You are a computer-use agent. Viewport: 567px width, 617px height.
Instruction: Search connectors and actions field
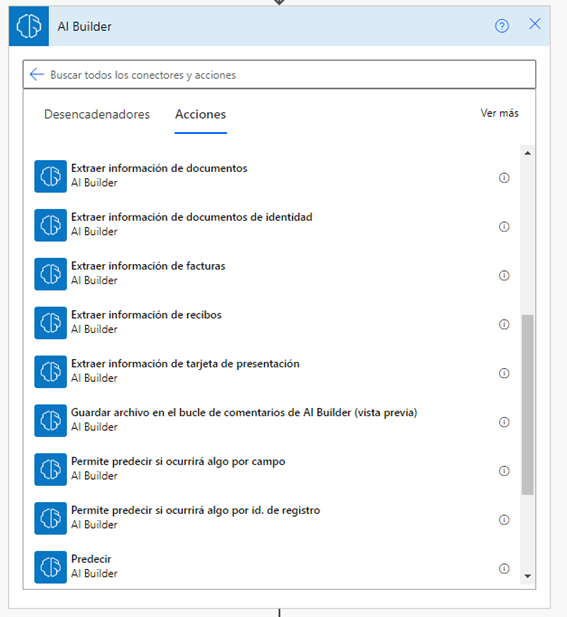pyautogui.click(x=279, y=74)
